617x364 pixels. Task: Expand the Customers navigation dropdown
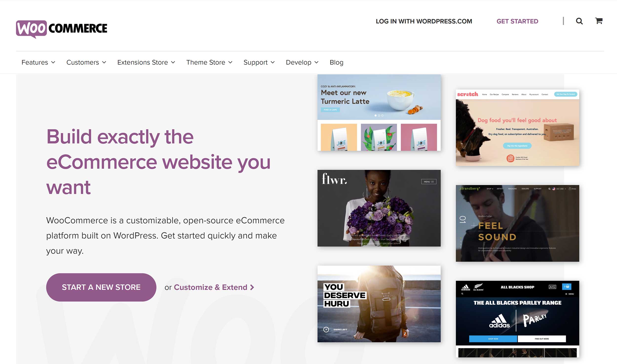[86, 62]
